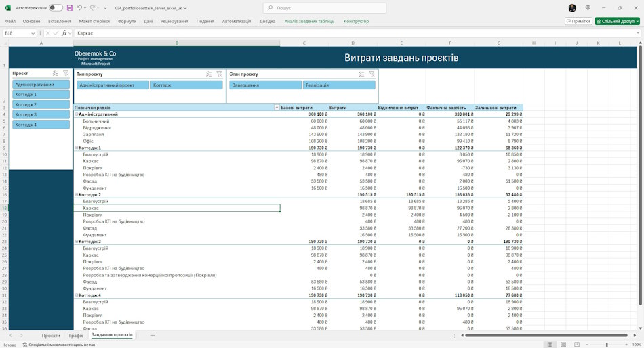Click the Примітки button
Image resolution: width=644 pixels, height=348 pixels.
(578, 21)
